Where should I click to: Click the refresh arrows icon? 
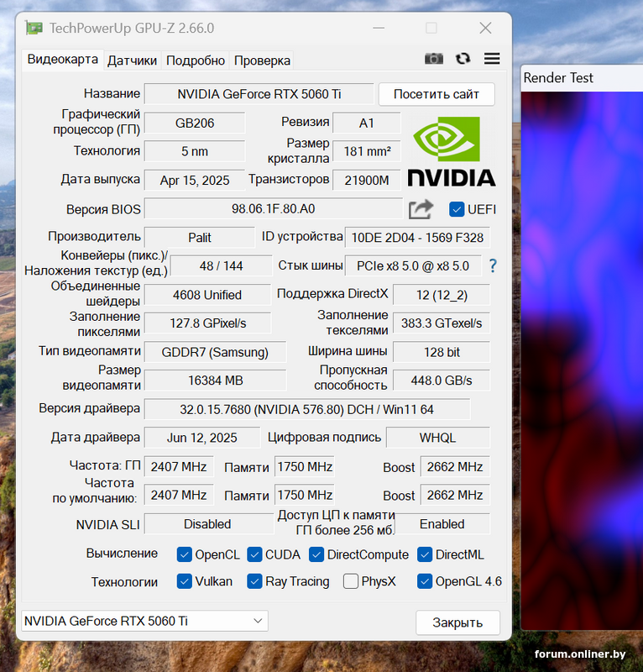(463, 59)
